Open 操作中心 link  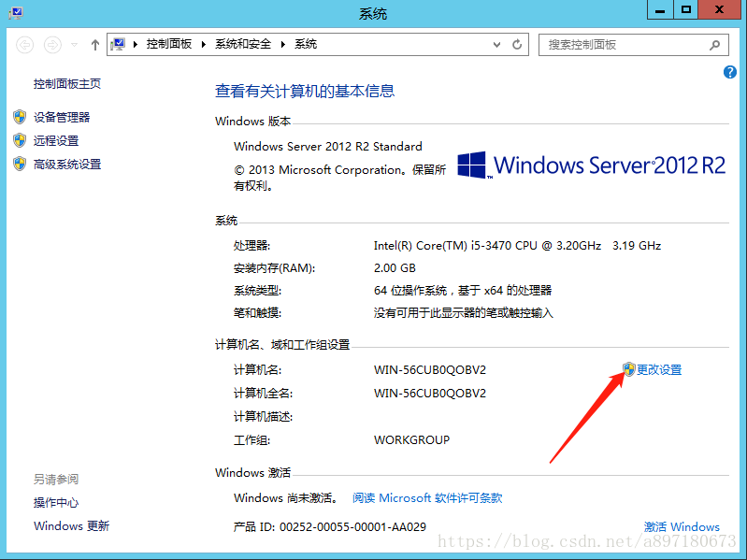coord(56,502)
